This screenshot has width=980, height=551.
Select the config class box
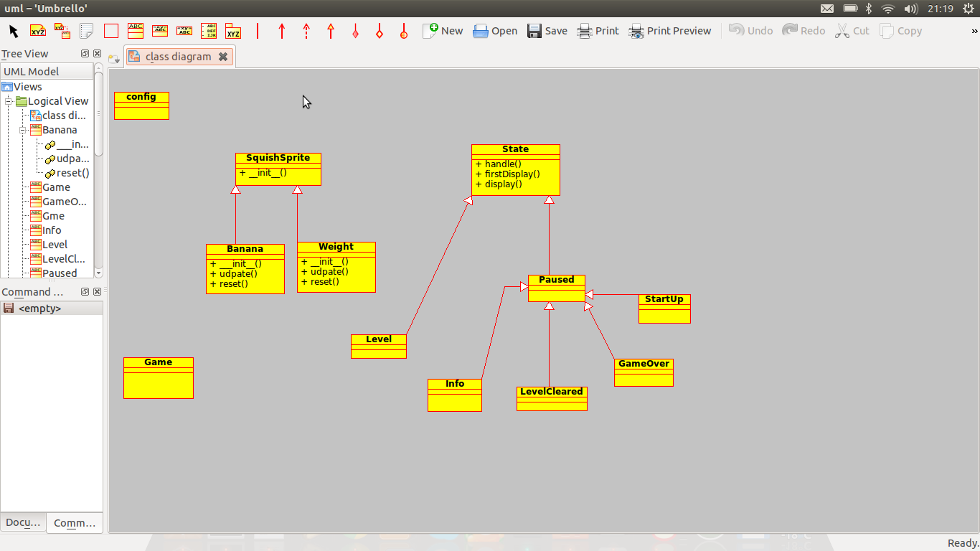[141, 105]
